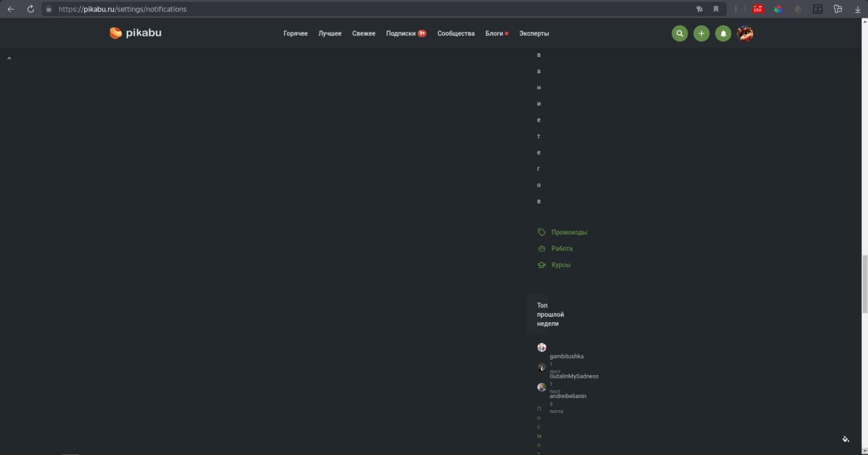
Task: Click the Pikabu logo
Action: point(136,33)
